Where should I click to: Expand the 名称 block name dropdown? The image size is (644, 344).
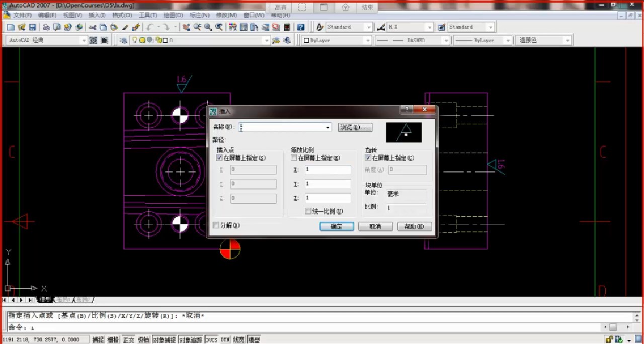point(328,128)
